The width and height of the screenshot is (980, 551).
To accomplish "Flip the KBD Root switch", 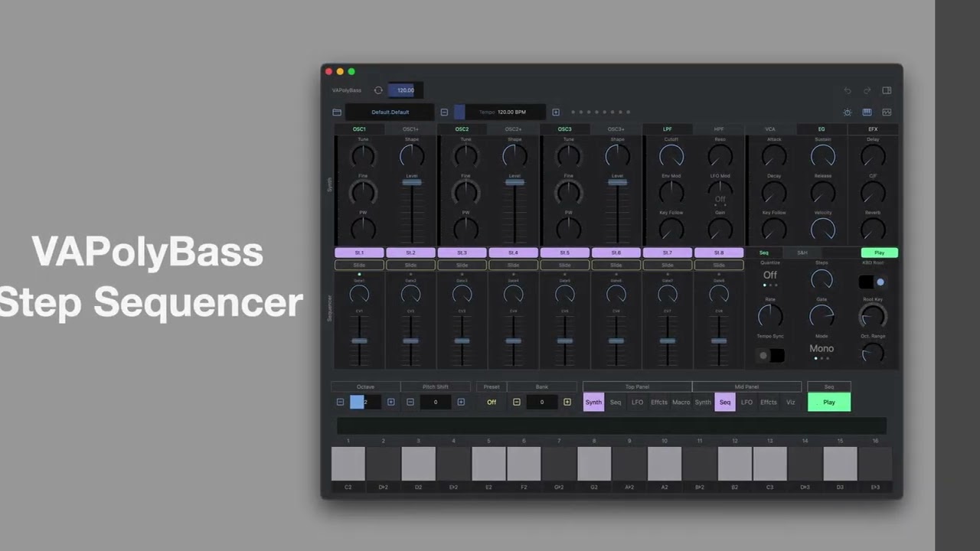I will 873,282.
